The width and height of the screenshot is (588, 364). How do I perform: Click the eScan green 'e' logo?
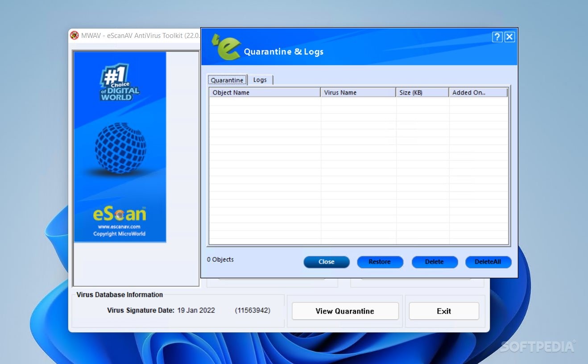click(x=226, y=46)
